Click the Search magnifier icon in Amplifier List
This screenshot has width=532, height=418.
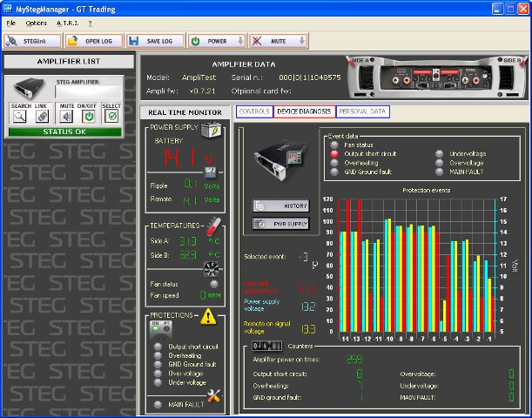tap(19, 117)
